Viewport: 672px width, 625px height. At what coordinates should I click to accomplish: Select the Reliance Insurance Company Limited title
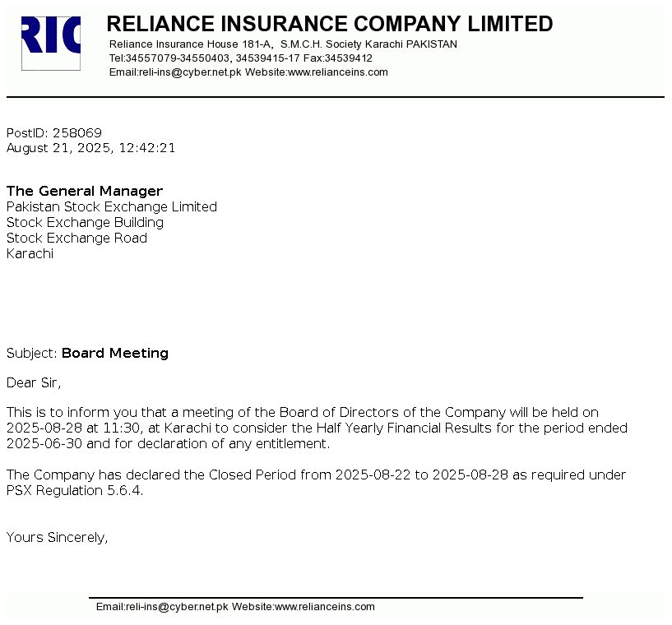pos(330,24)
